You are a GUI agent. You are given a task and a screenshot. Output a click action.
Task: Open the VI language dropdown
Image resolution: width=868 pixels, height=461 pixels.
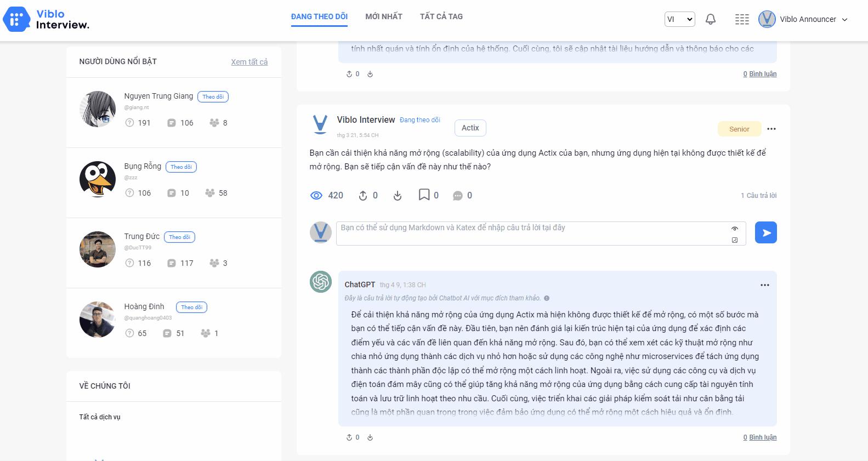pyautogui.click(x=680, y=19)
